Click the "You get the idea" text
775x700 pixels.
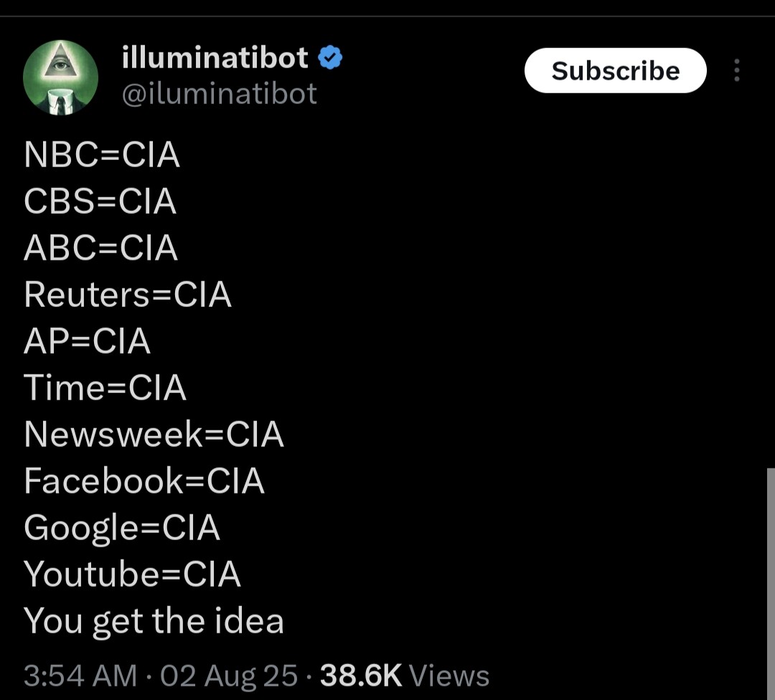click(x=154, y=621)
